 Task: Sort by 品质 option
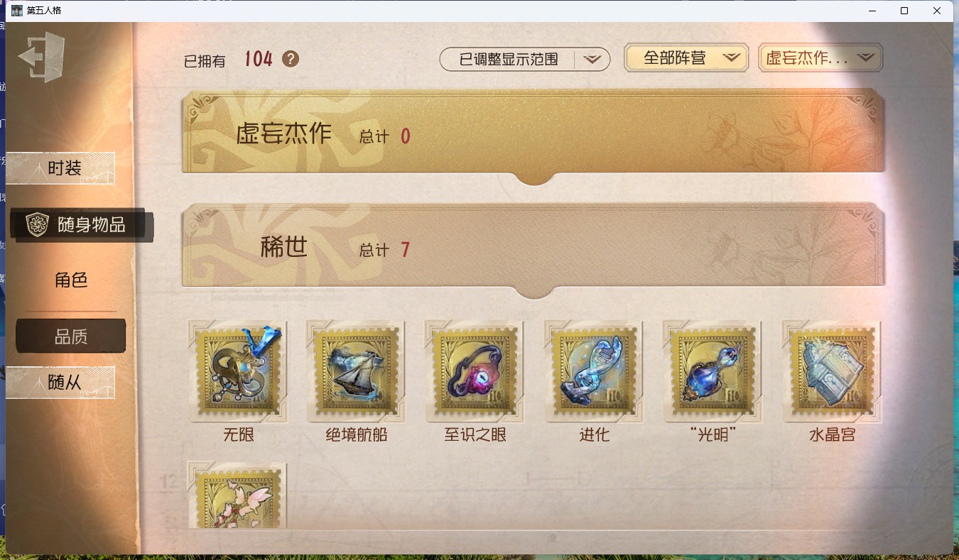71,336
